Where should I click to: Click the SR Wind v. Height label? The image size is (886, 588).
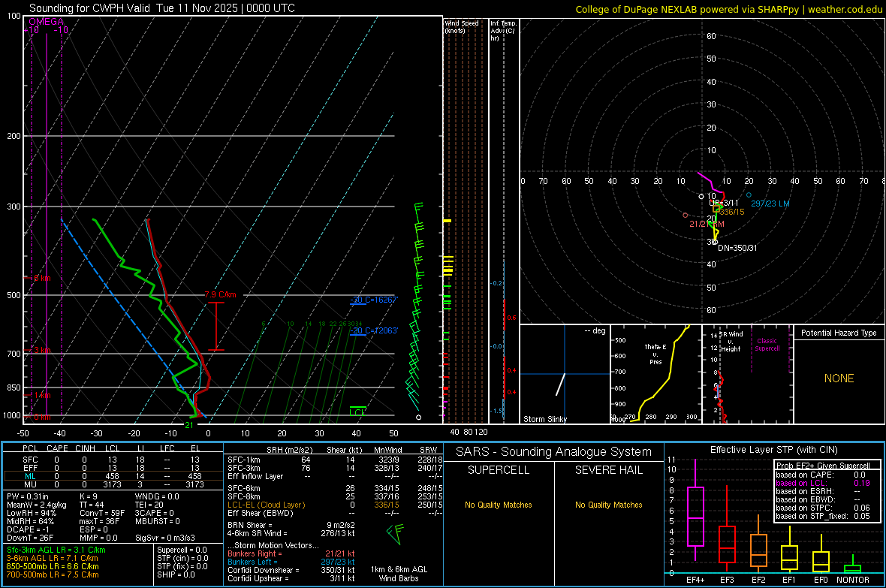(x=731, y=342)
